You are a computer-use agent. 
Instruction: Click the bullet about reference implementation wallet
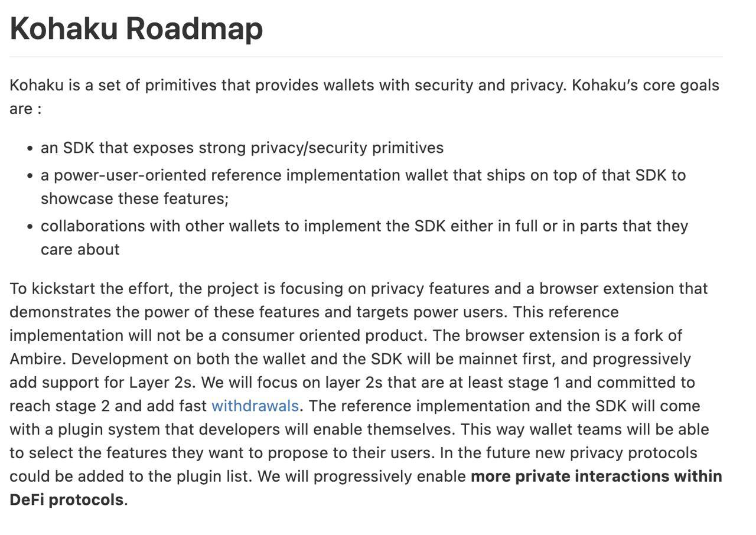click(x=363, y=175)
